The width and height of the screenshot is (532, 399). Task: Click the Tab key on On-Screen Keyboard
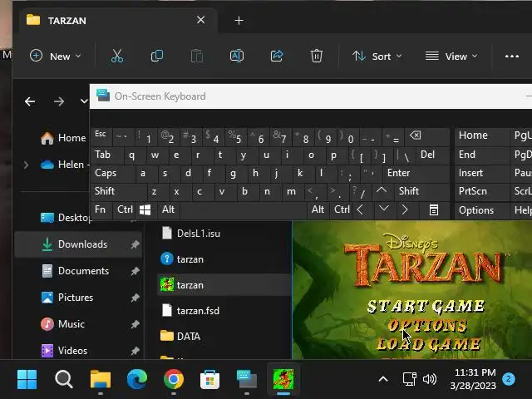[106, 155]
